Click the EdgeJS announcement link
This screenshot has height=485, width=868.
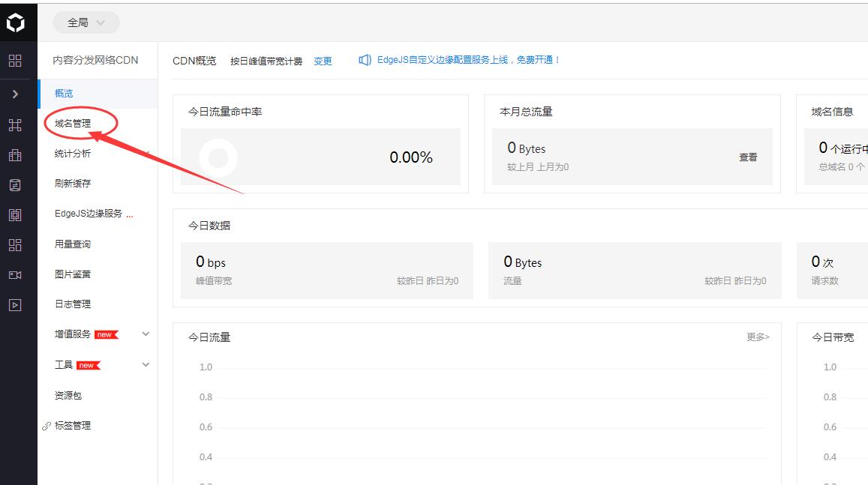(468, 60)
